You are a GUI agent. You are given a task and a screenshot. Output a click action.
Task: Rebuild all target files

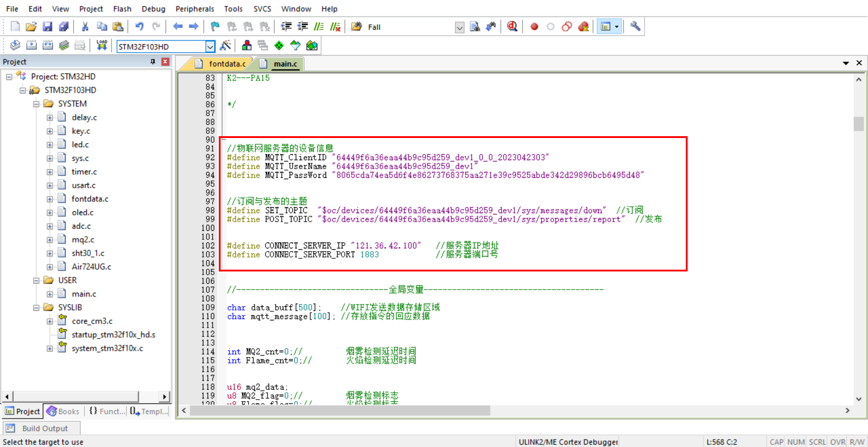click(47, 45)
